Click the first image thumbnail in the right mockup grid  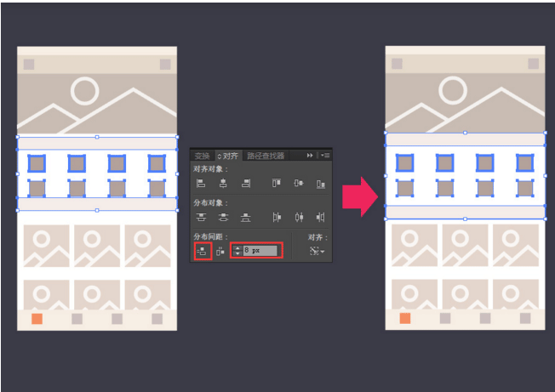click(415, 245)
